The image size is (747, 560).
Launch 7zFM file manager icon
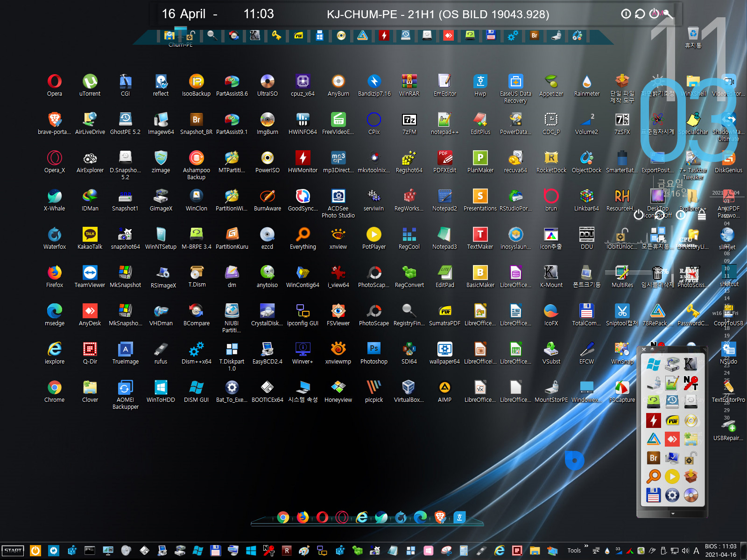(x=409, y=123)
